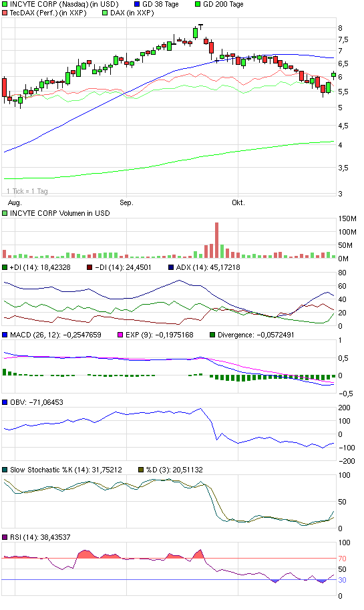Click 'Divergence: -0,0572491' value
The height and width of the screenshot is (610, 364).
pyautogui.click(x=256, y=335)
